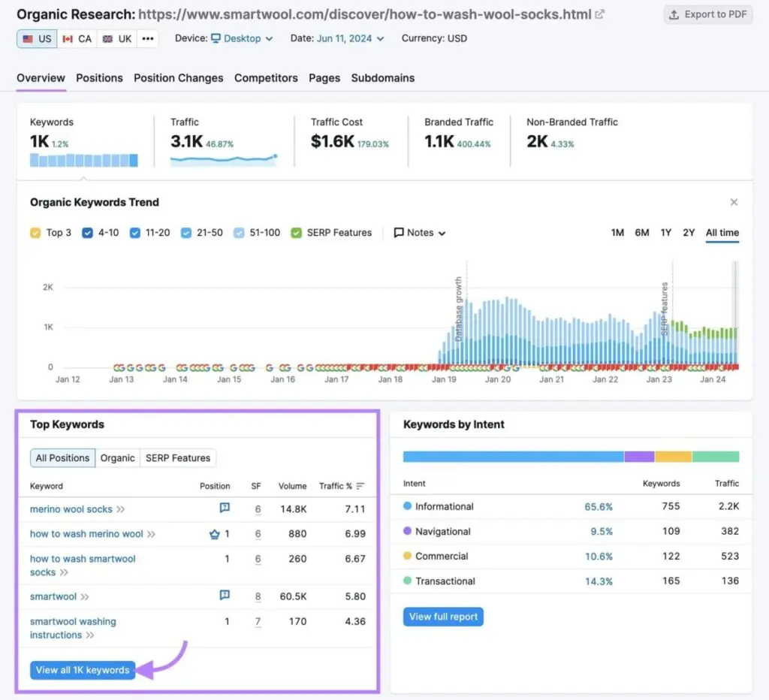Click the arrows icon next to merino wool socks

[121, 509]
